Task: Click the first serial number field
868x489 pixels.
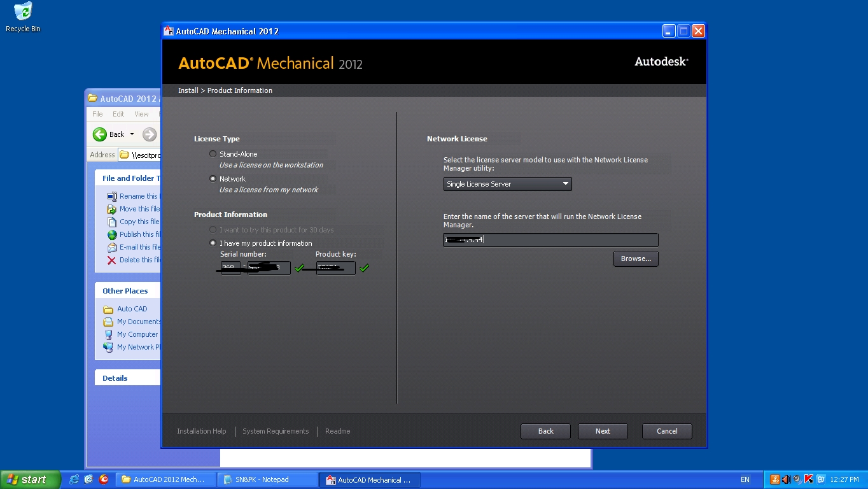Action: (x=230, y=268)
